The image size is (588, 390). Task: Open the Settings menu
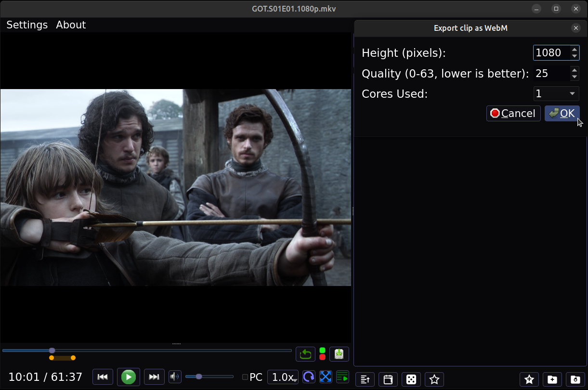click(x=27, y=25)
